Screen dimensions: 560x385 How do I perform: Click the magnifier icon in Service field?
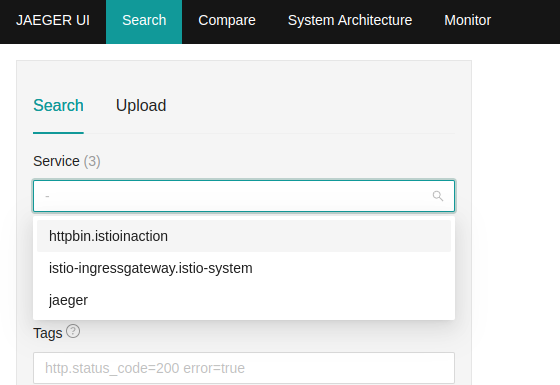click(438, 196)
